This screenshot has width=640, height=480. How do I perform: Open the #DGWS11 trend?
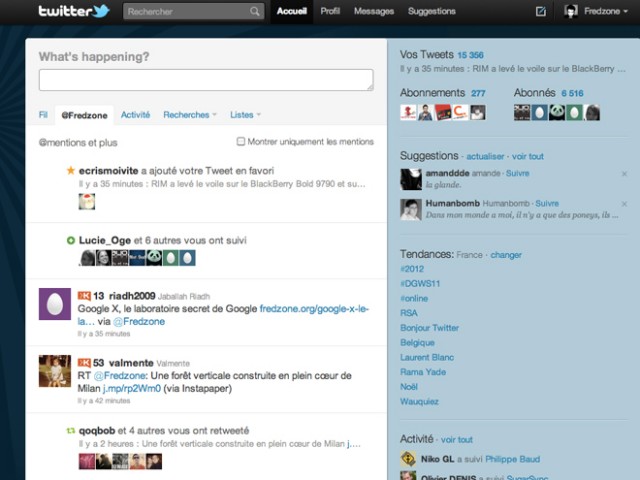click(x=420, y=284)
